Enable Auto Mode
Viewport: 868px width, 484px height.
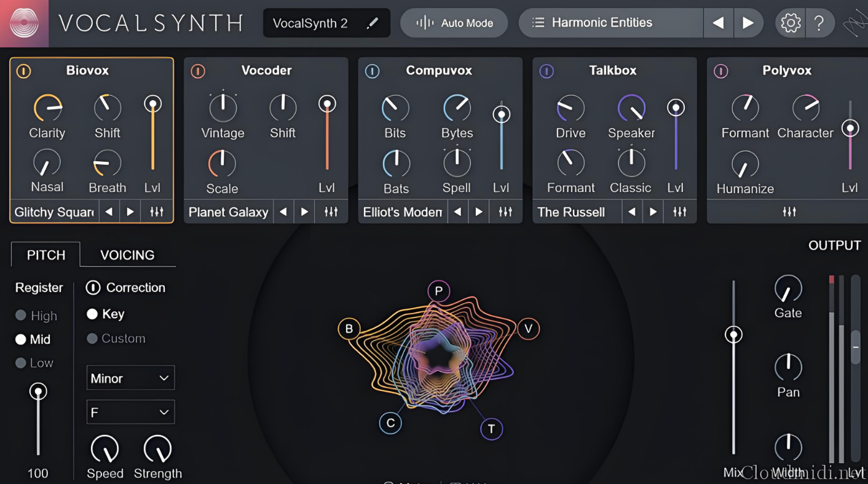click(454, 23)
